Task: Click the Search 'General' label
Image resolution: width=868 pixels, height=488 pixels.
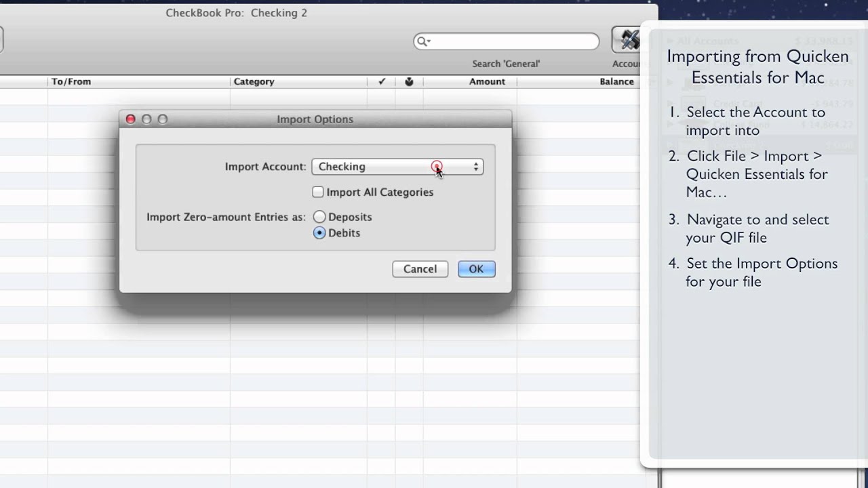Action: point(506,64)
